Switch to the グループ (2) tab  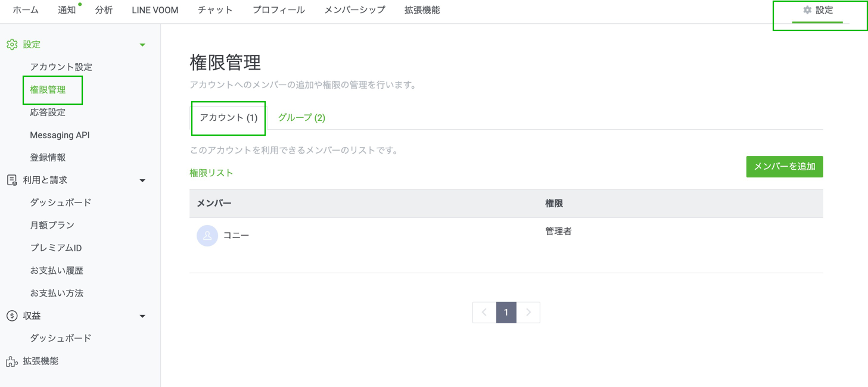(x=301, y=118)
